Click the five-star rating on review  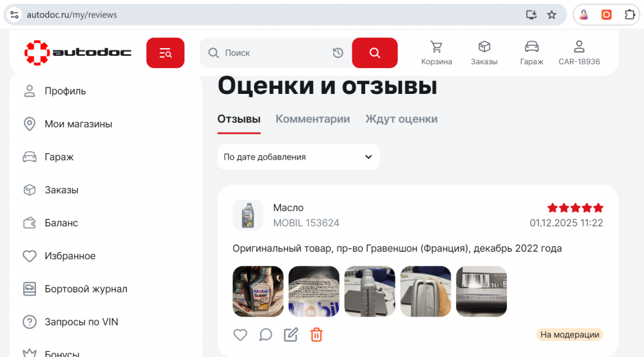pos(575,208)
